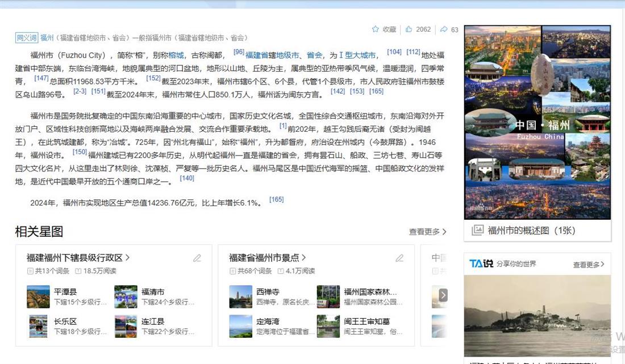Image resolution: width=625 pixels, height=364 pixels.
Task: Open citation [152]
Action: tap(153, 78)
